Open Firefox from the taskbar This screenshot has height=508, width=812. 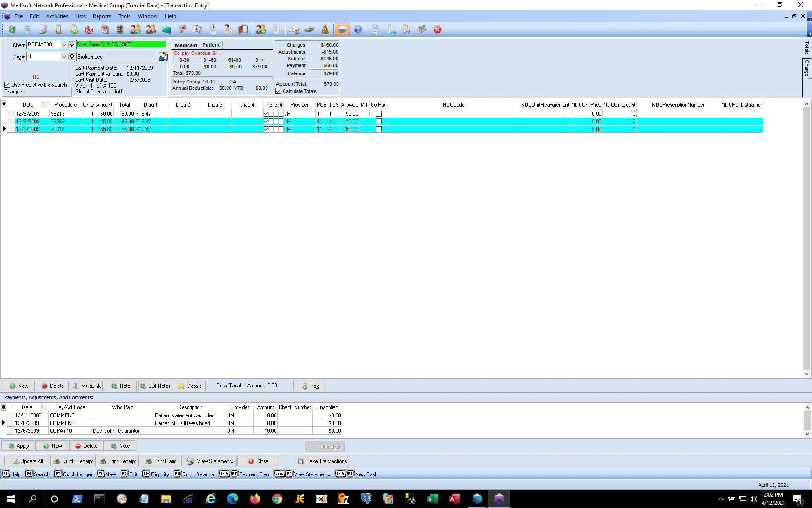coord(255,499)
